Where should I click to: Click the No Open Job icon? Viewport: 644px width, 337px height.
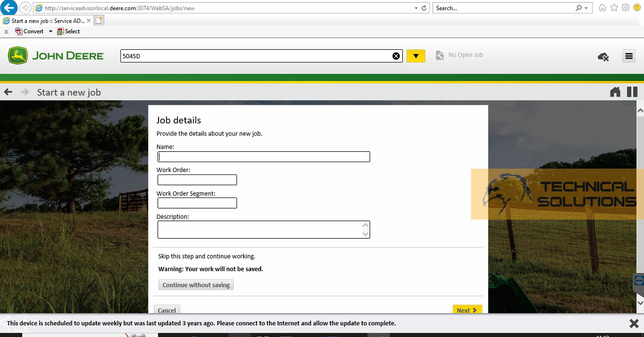440,54
